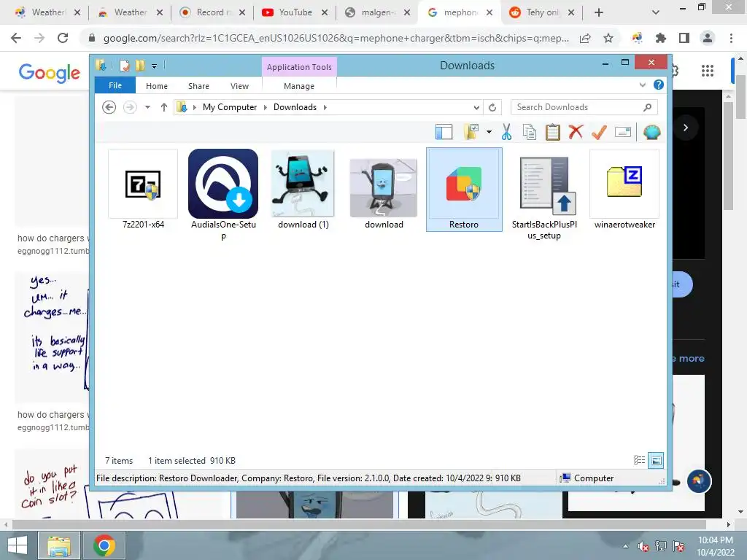Screen dimensions: 747x560
Task: Bookmark this page with the star icon
Action: 608,38
